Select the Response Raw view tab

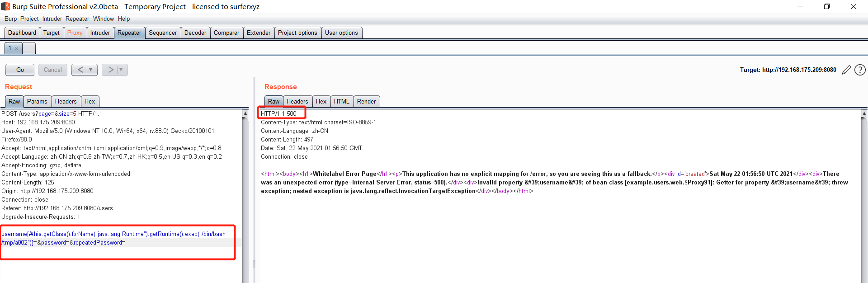click(x=274, y=101)
